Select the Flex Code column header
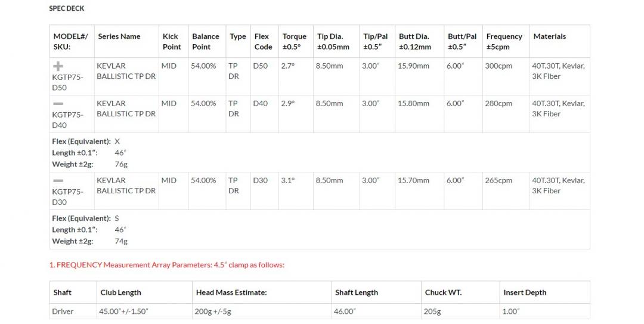This screenshot has height=324, width=644. tap(263, 42)
